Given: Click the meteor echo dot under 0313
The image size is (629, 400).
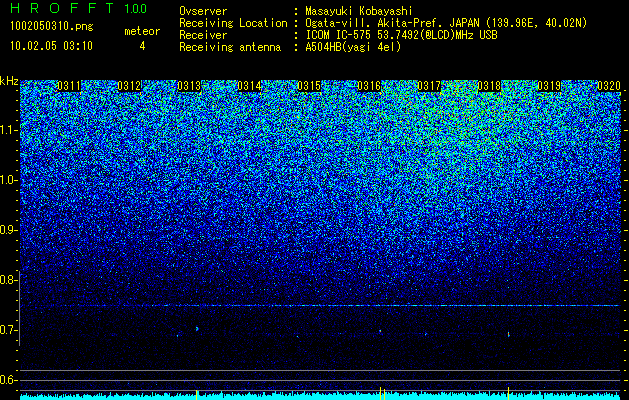Looking at the screenshot, I should [x=197, y=329].
